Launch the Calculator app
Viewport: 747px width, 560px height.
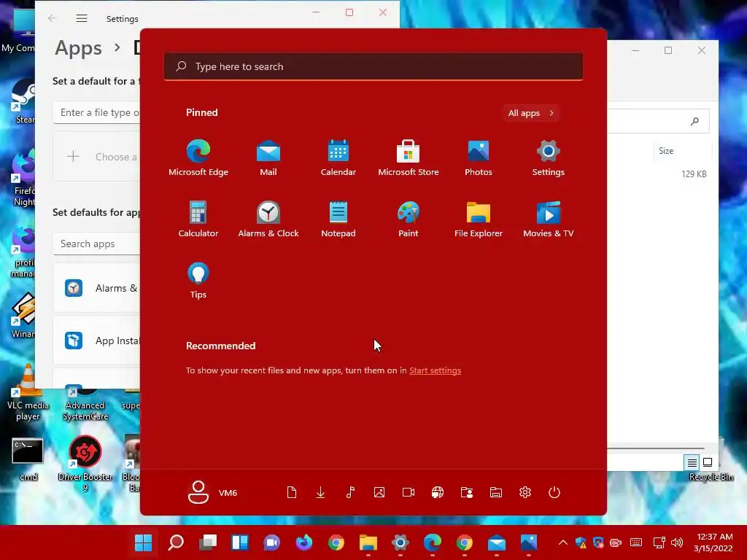(198, 219)
